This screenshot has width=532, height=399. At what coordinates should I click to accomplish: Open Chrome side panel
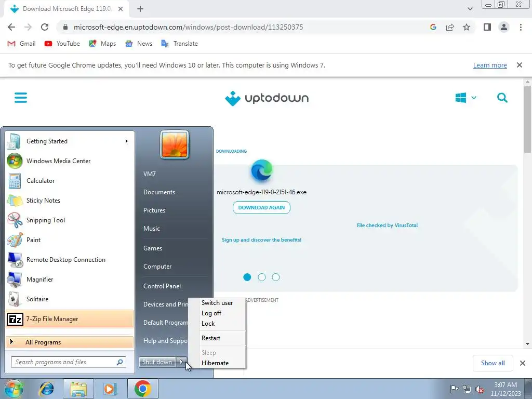click(487, 27)
